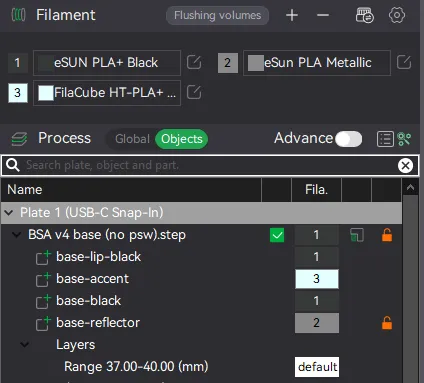Click the search magnifier icon

coord(13,165)
